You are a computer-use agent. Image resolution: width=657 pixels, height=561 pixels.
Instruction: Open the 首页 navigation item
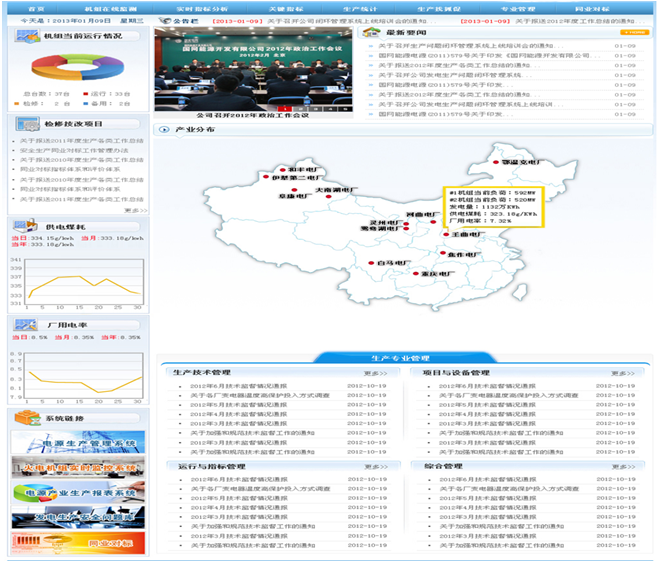pyautogui.click(x=36, y=9)
